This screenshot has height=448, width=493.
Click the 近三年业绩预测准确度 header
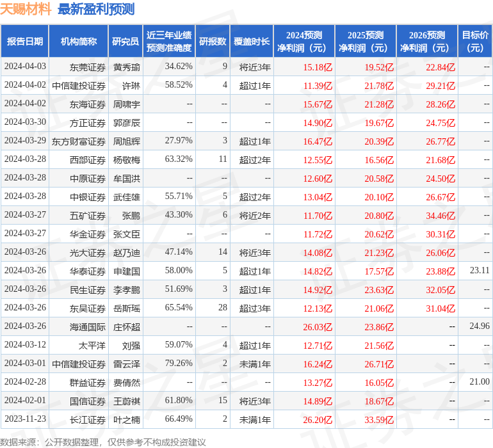[169, 41]
